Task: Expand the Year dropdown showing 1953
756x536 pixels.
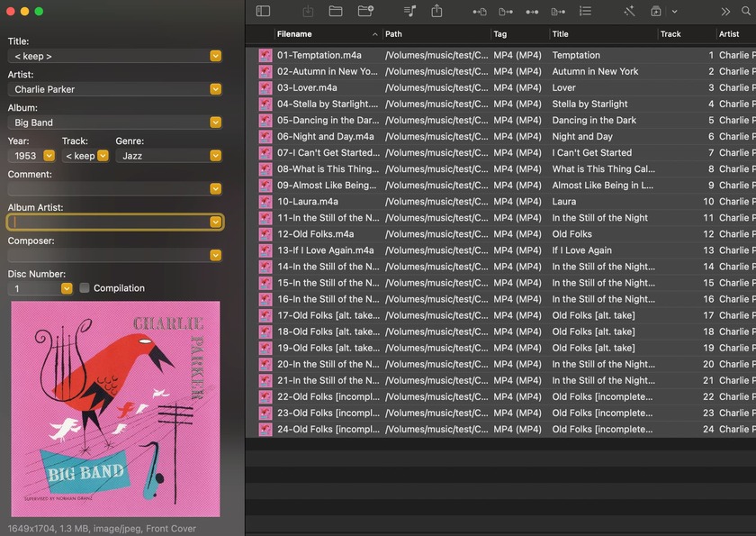Action: click(x=49, y=156)
